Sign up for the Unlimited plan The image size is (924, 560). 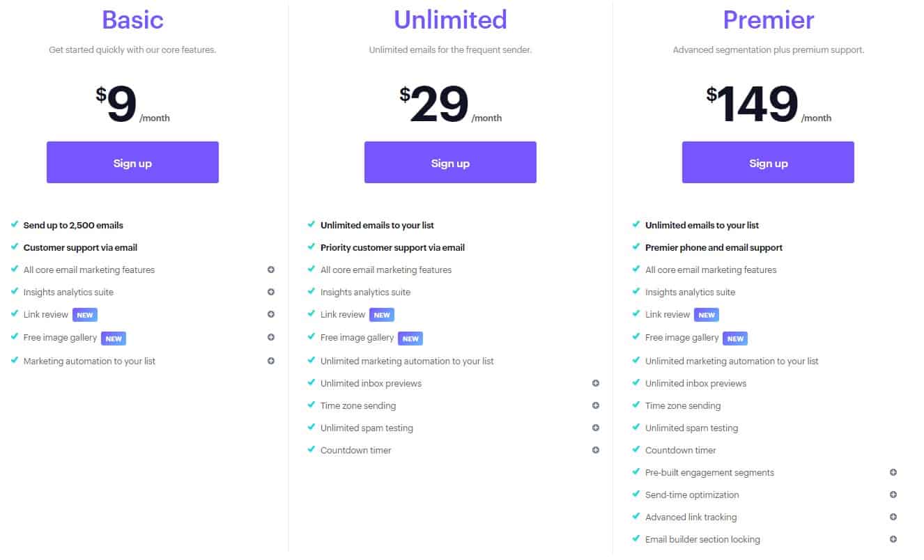(450, 162)
